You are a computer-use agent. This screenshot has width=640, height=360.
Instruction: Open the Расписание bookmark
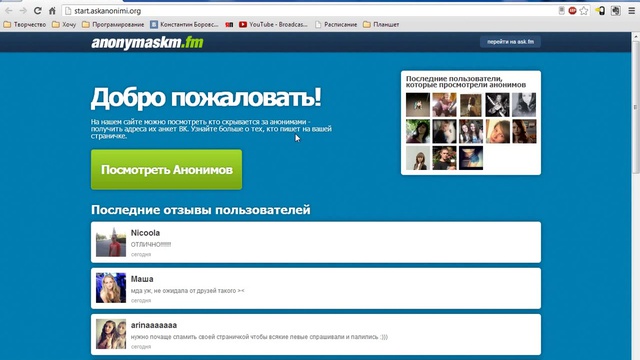click(336, 24)
